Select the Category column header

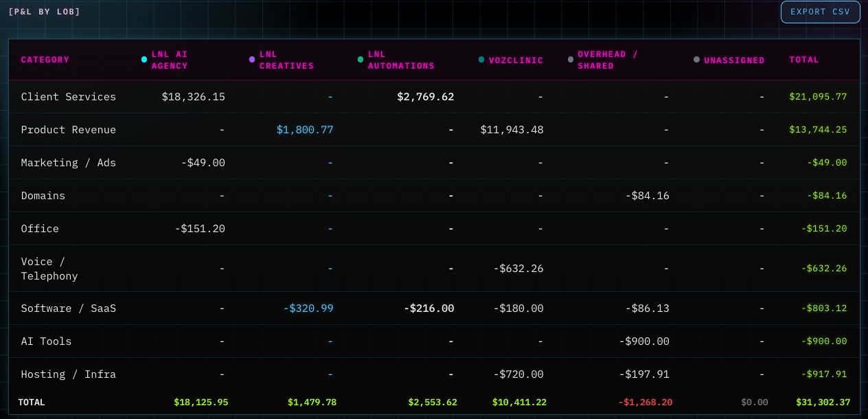45,60
